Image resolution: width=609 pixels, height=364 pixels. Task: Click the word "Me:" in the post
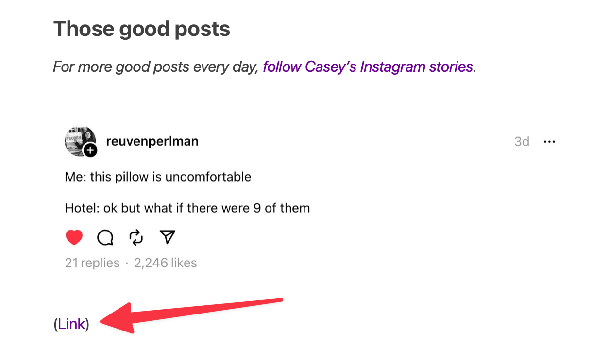(x=75, y=177)
